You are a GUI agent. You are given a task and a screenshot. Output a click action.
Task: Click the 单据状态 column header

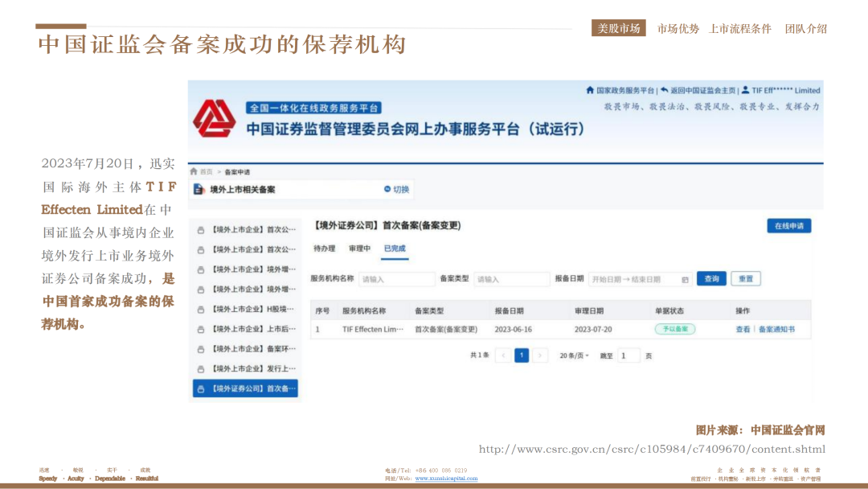coord(669,311)
